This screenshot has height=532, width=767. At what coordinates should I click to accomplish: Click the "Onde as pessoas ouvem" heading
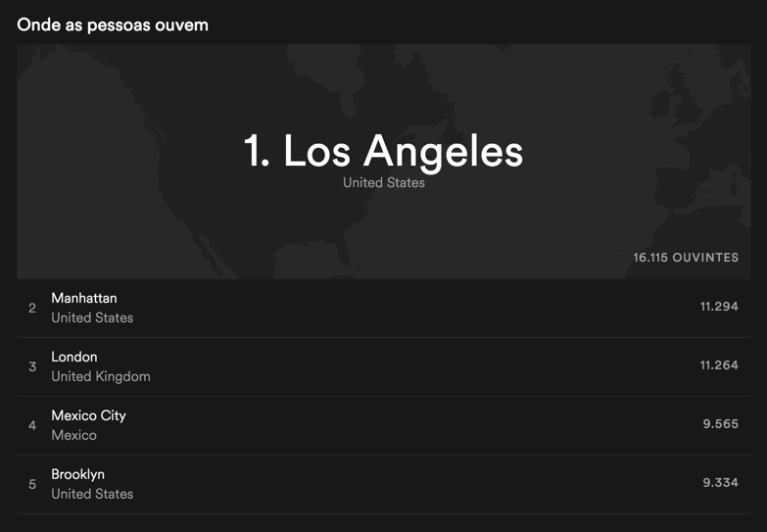[113, 24]
